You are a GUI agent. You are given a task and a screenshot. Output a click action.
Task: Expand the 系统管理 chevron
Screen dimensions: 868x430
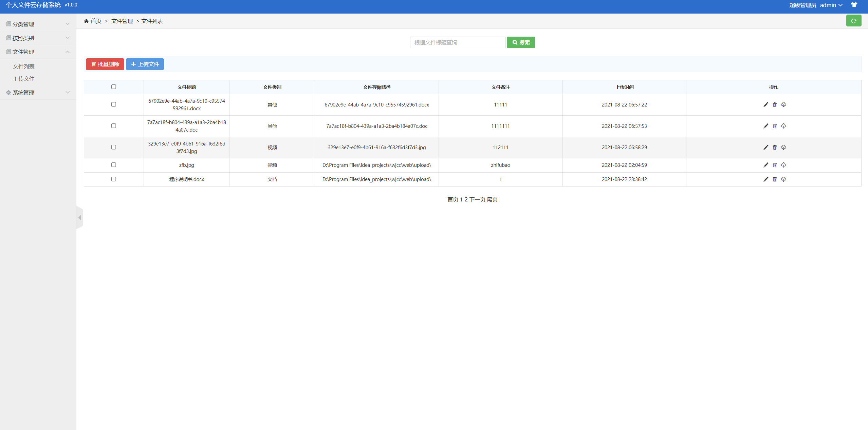pos(68,93)
